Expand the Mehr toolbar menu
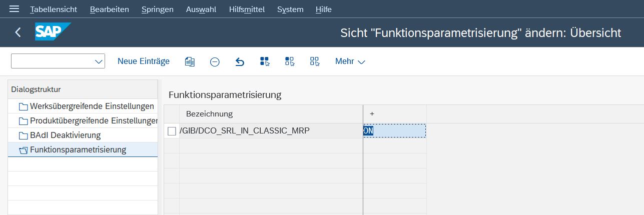 (350, 61)
